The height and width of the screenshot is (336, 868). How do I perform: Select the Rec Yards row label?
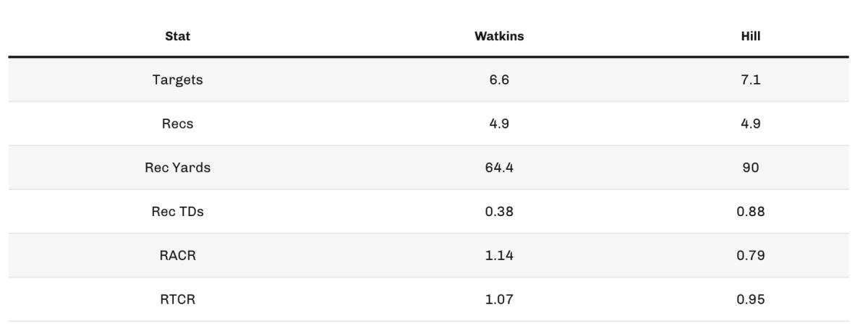[x=177, y=168]
